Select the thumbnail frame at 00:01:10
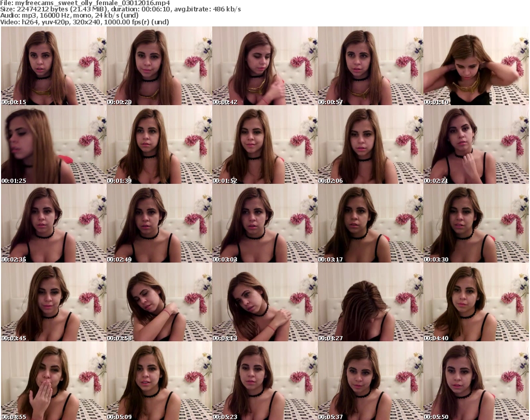Image resolution: width=530 pixels, height=420 pixels. click(476, 66)
